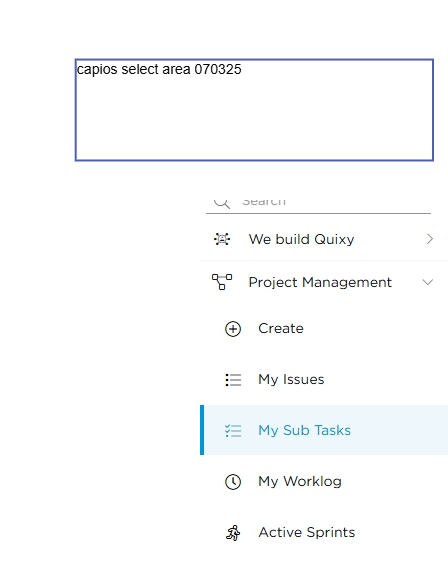This screenshot has width=448, height=564.
Task: Select the My Sub Tasks item
Action: (324, 430)
